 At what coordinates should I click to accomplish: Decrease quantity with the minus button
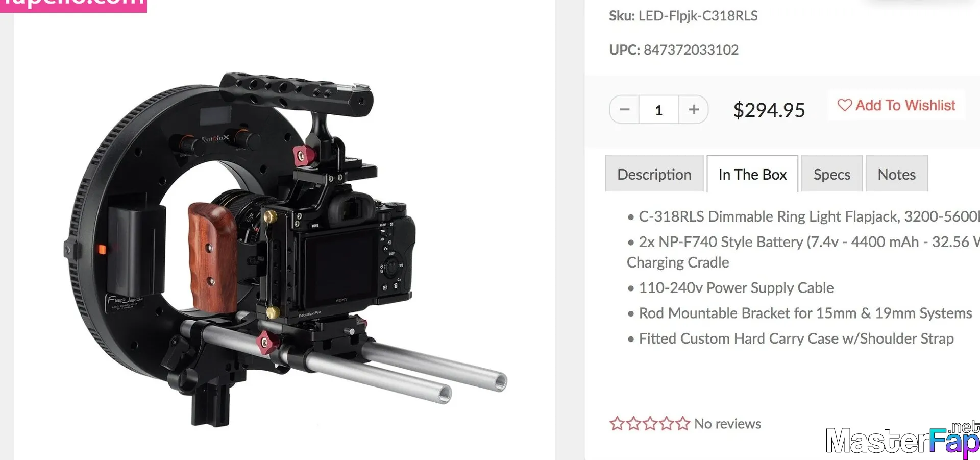point(624,110)
